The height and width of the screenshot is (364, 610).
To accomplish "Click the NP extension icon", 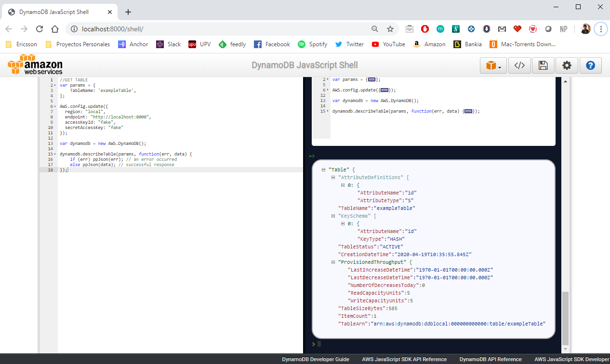I will click(x=564, y=29).
